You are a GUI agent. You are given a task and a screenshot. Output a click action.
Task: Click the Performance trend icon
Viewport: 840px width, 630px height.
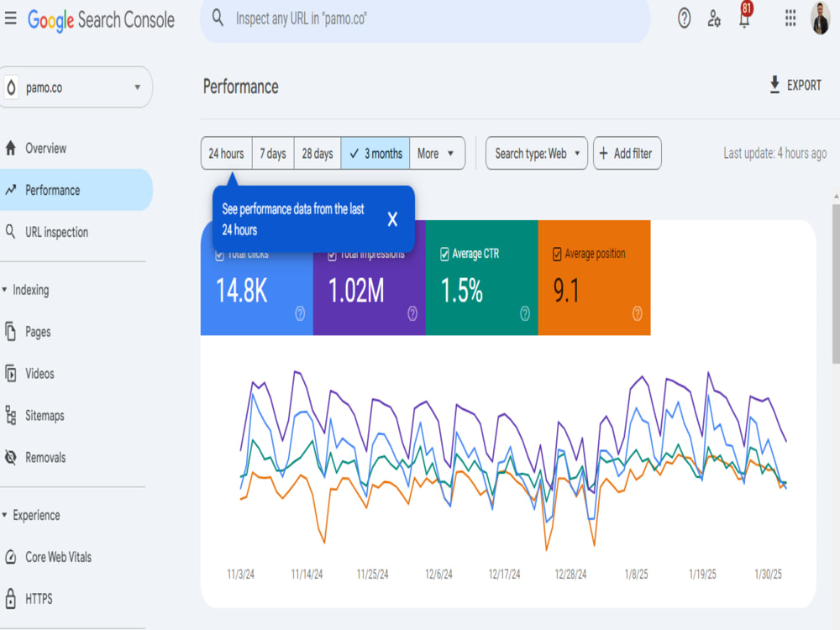point(11,190)
